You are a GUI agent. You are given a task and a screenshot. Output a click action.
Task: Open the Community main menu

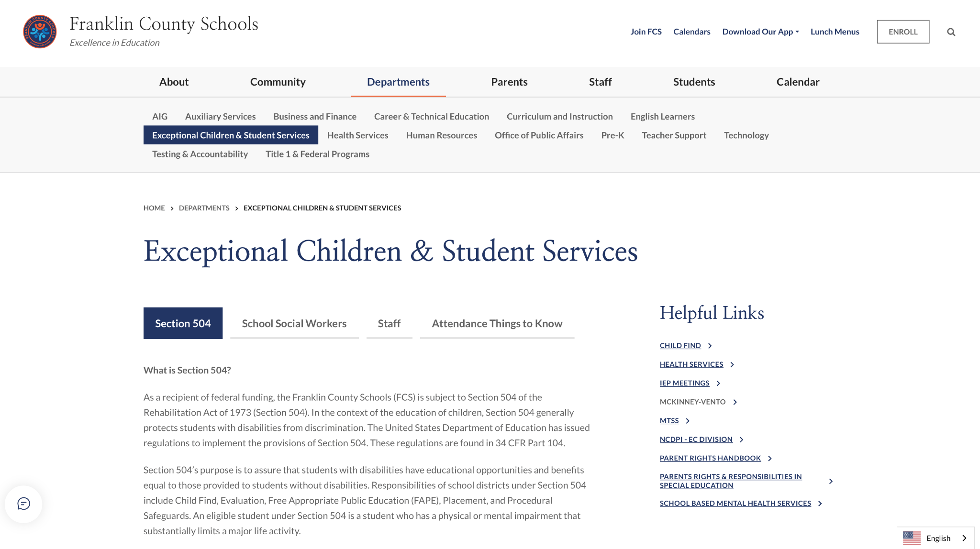278,82
